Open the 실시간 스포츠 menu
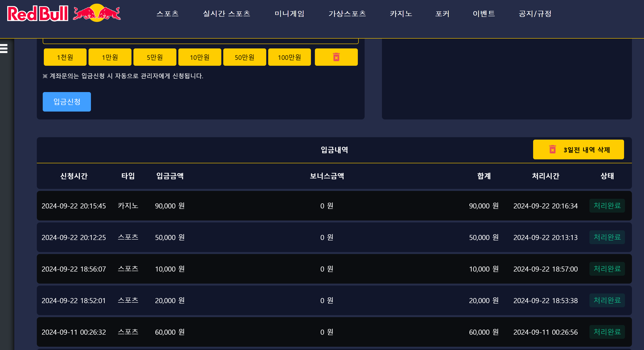Viewport: 644px width, 350px height. coord(226,14)
